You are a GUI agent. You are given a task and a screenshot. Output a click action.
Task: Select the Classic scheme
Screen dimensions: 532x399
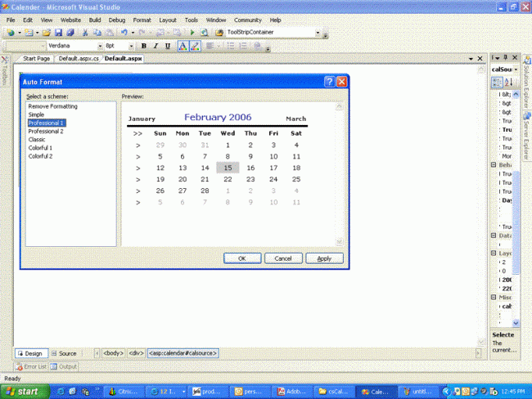(37, 139)
